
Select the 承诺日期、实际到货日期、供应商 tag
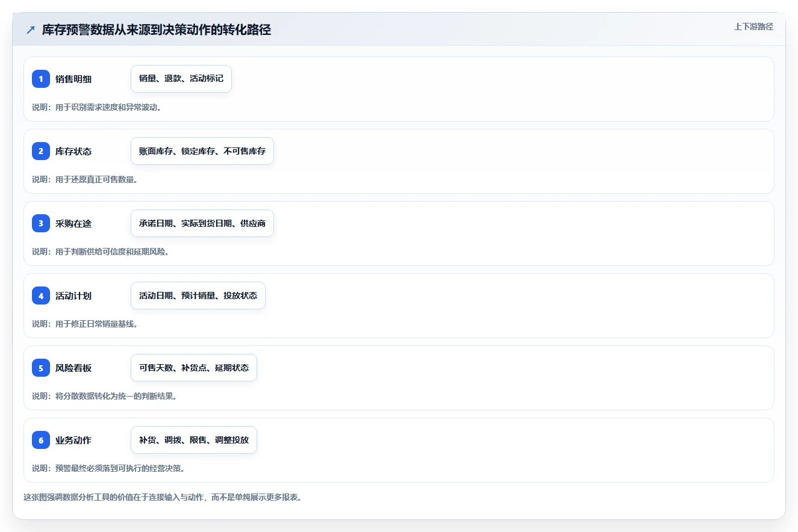click(202, 223)
